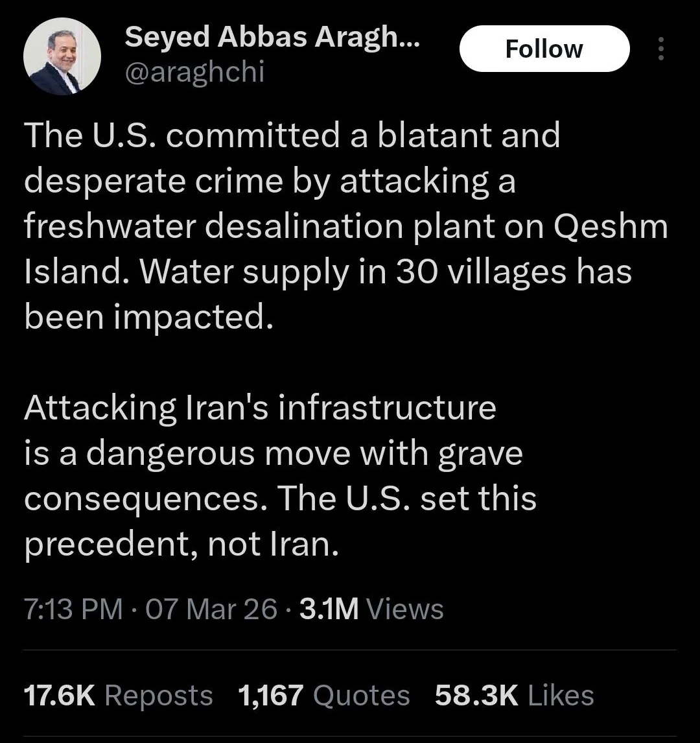Click the 3.1M Views count
Viewport: 700px width, 743px height.
pos(371,609)
